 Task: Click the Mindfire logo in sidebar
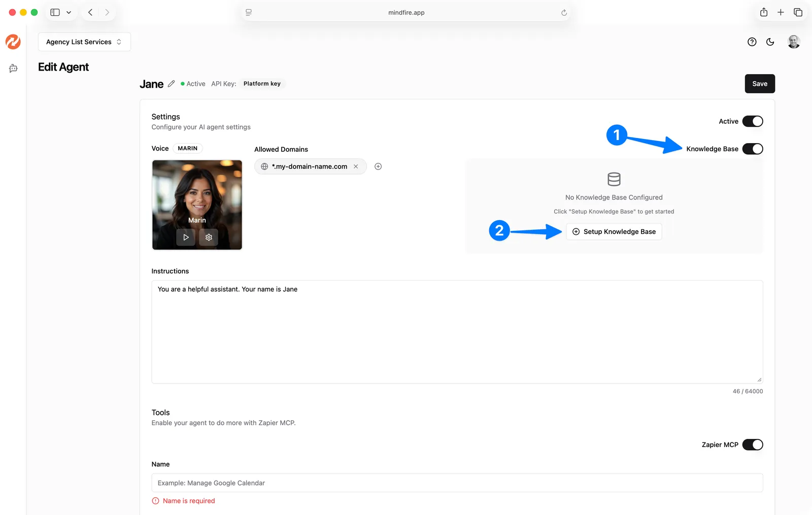coord(13,42)
